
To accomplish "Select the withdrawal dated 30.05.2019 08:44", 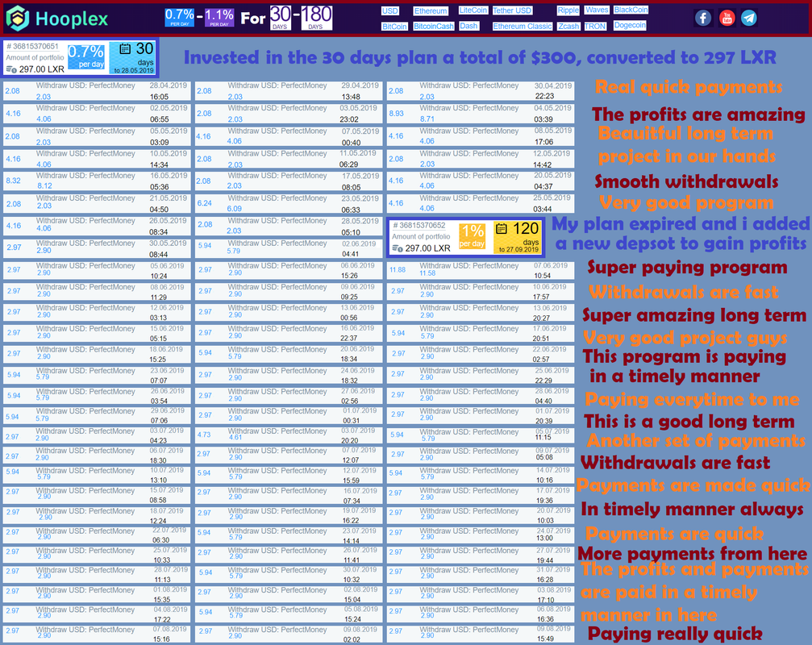I will pyautogui.click(x=97, y=248).
